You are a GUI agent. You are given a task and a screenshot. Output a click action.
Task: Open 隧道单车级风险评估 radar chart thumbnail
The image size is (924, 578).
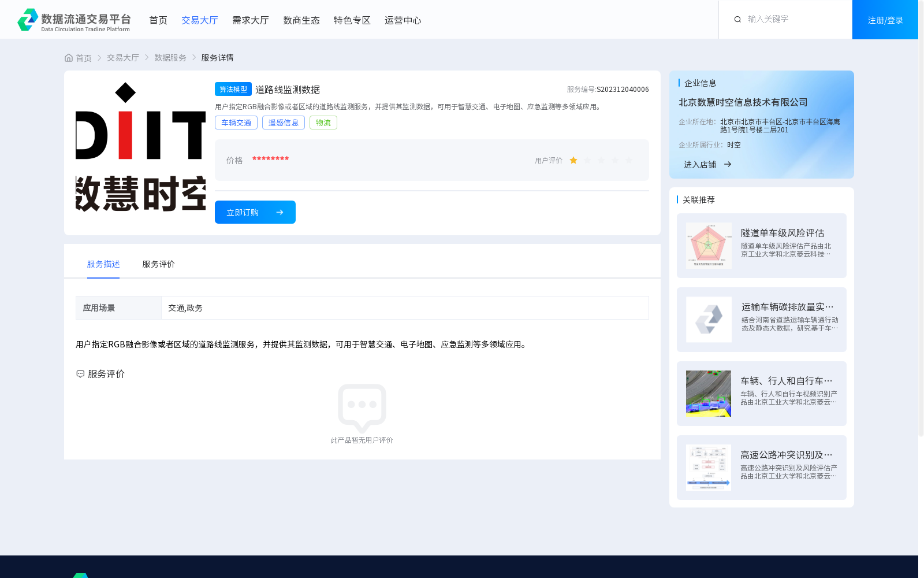point(709,246)
